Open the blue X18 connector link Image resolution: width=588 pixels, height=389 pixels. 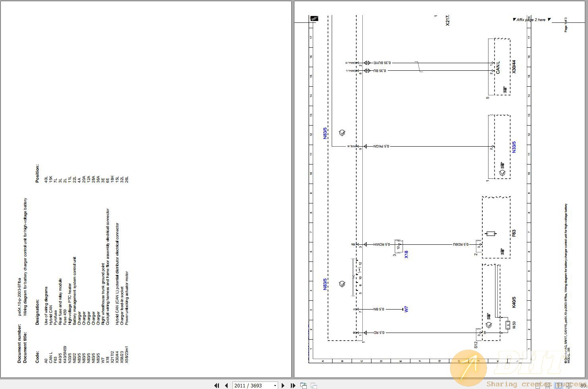click(406, 254)
